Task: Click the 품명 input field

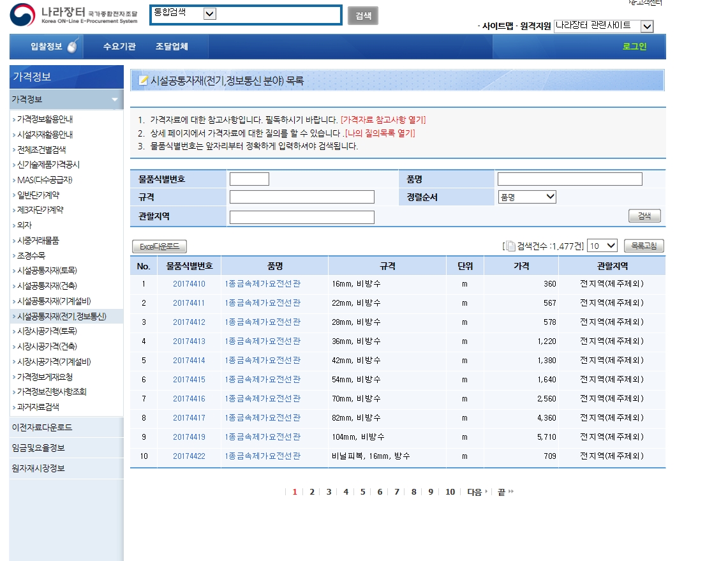Action: pyautogui.click(x=570, y=179)
